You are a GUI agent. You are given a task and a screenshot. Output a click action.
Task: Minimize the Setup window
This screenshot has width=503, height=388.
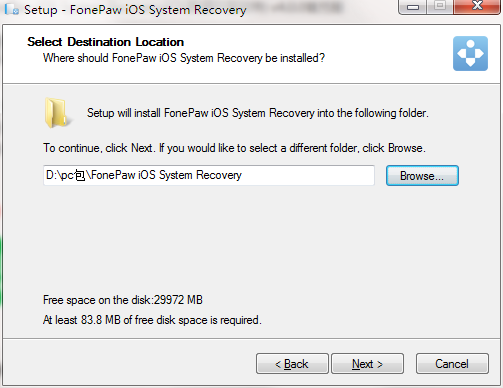tap(413, 7)
